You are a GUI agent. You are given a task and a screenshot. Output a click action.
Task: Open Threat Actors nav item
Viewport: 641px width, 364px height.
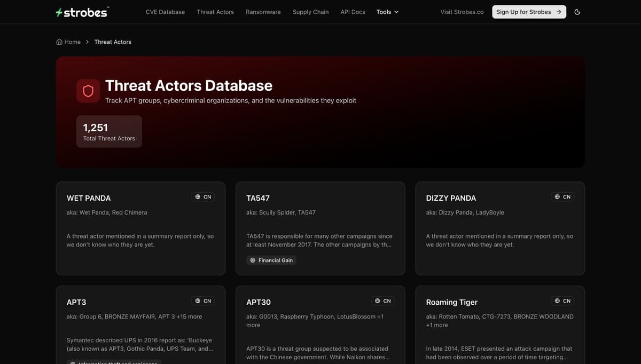tap(215, 12)
